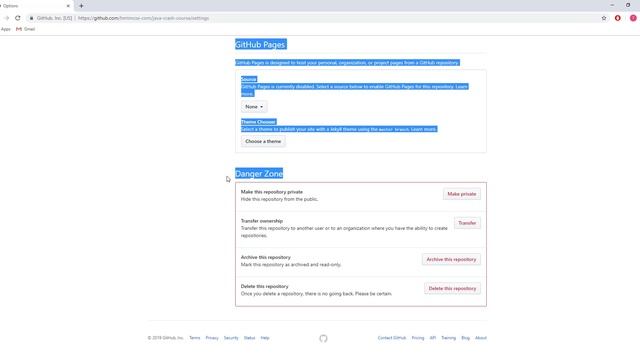The height and width of the screenshot is (360, 640).
Task: Close the Options browser tab
Action: pyautogui.click(x=68, y=6)
